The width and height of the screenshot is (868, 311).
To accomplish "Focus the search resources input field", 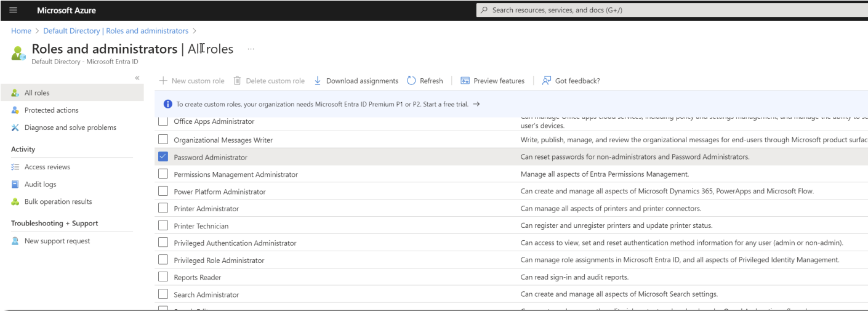I will [x=672, y=10].
